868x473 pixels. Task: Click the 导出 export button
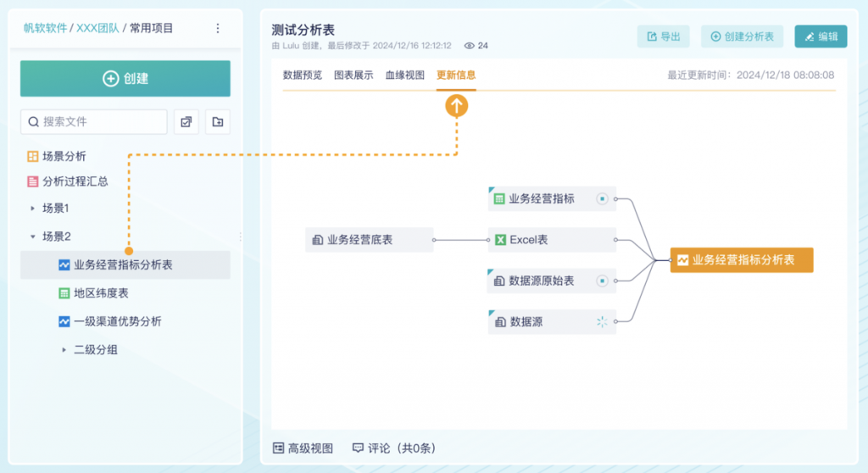click(x=663, y=36)
